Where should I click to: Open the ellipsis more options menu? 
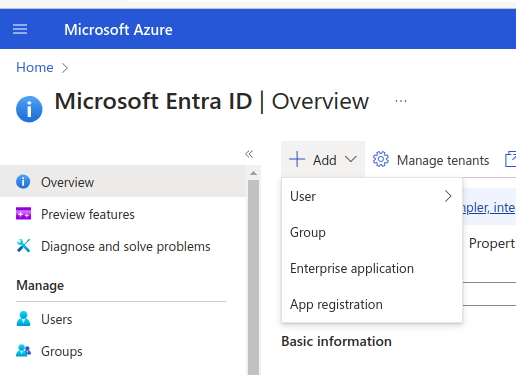(401, 101)
